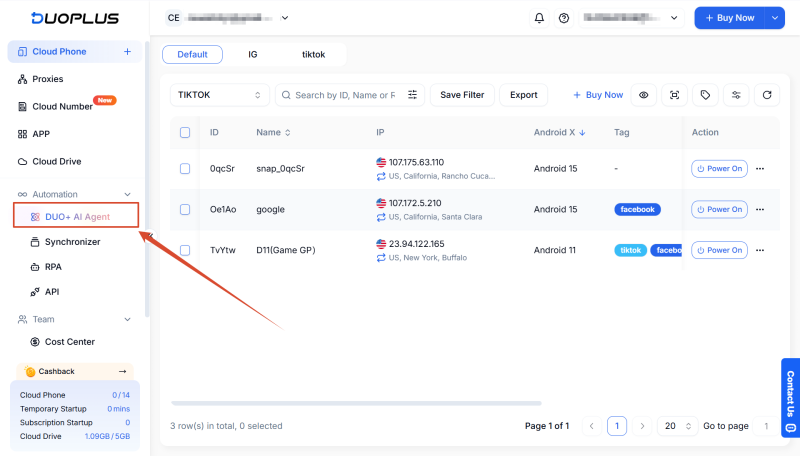The height and width of the screenshot is (456, 800).
Task: Click the screenshot capture toolbar icon
Action: pyautogui.click(x=674, y=95)
